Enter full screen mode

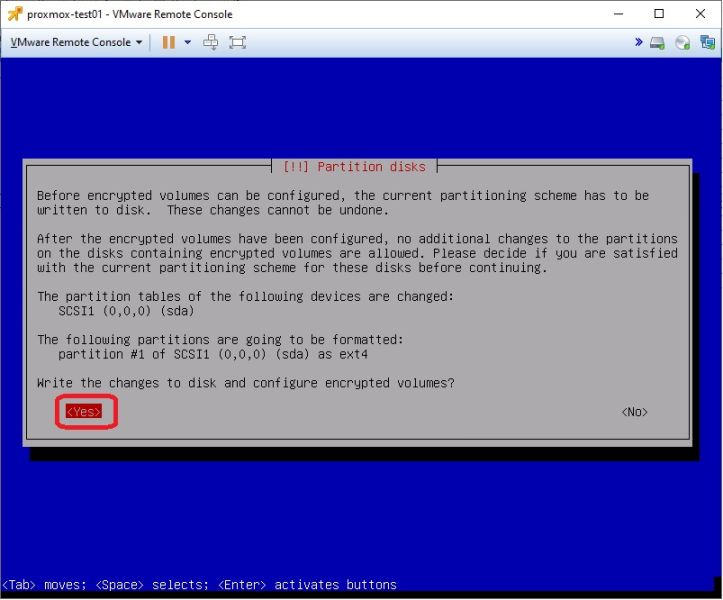click(x=237, y=42)
